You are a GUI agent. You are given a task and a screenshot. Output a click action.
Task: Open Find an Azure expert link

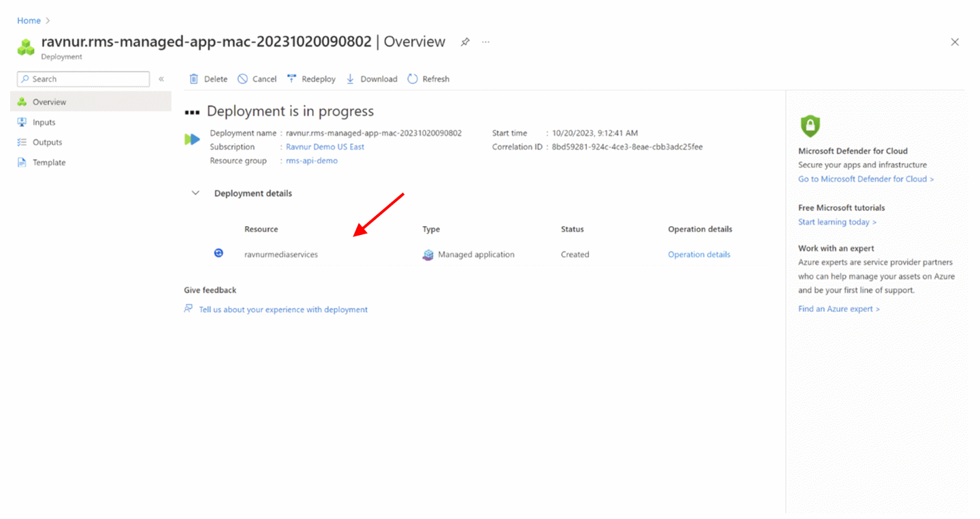point(838,309)
